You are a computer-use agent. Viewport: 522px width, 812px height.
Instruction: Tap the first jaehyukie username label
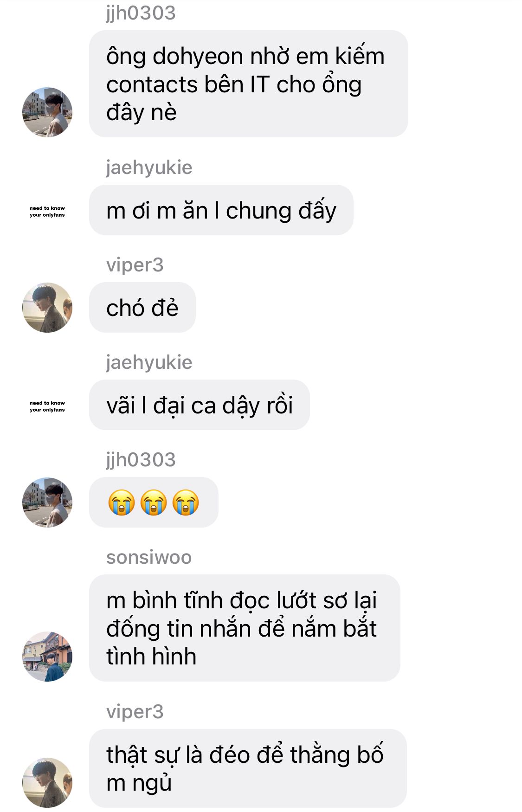[149, 168]
